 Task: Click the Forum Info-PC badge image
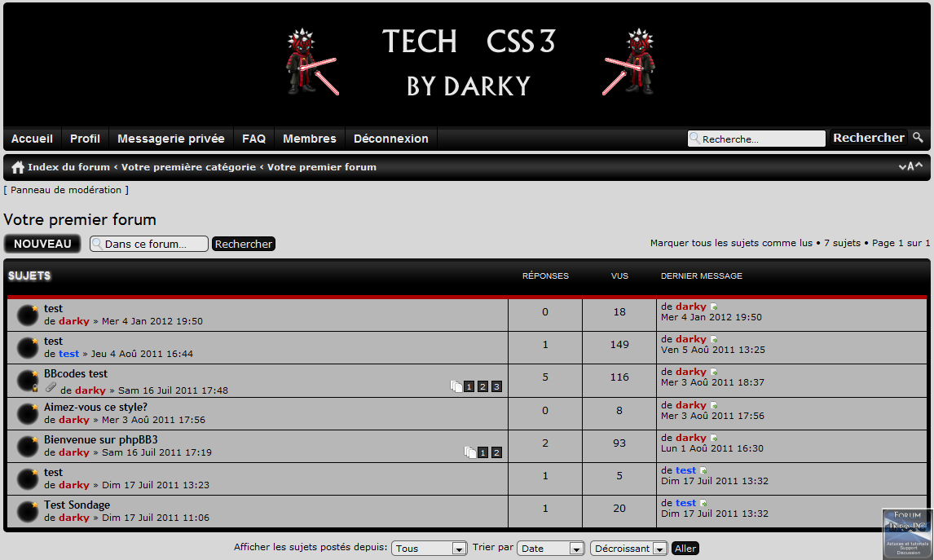coord(907,533)
